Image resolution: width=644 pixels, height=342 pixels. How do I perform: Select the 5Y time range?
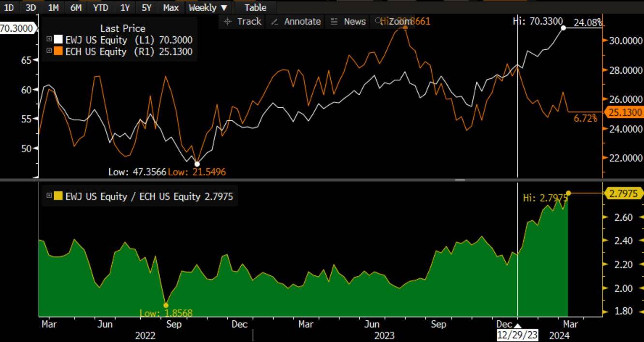click(x=146, y=7)
